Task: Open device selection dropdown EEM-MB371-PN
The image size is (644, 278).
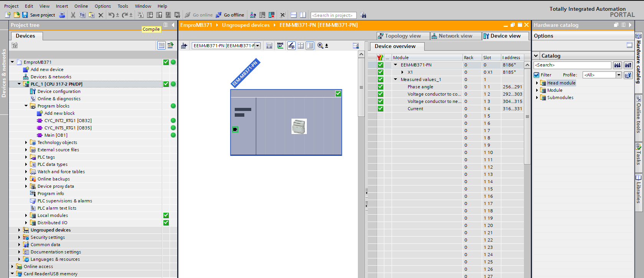Action: click(258, 46)
